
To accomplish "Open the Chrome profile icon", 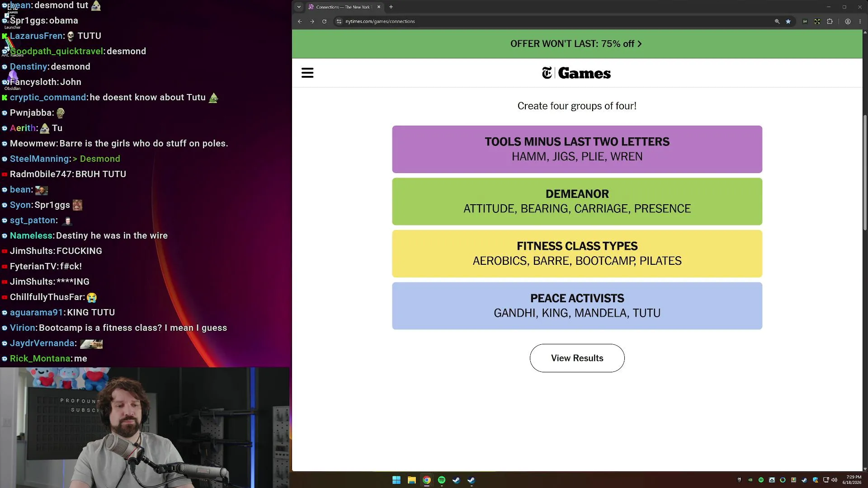I will pyautogui.click(x=848, y=21).
